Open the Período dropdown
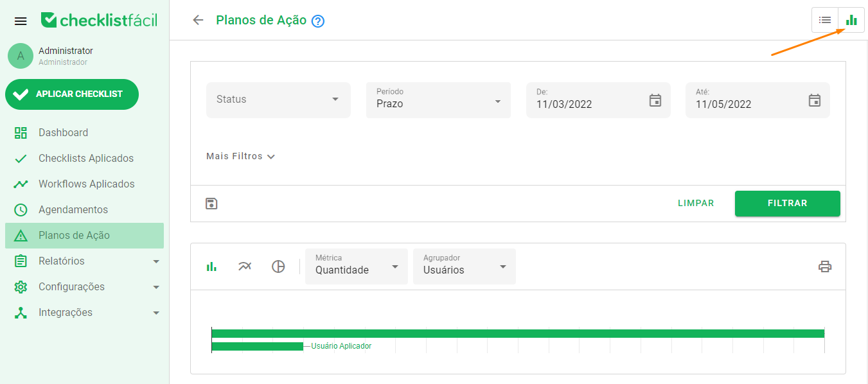868x384 pixels. click(438, 100)
